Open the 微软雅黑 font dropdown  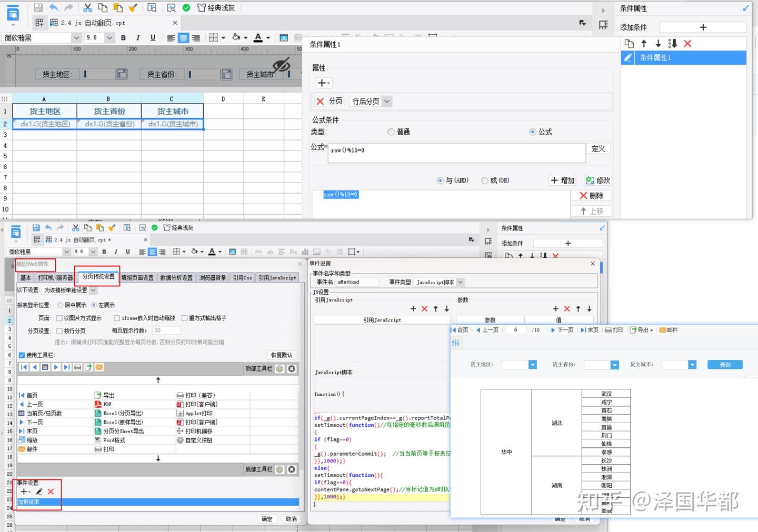76,38
